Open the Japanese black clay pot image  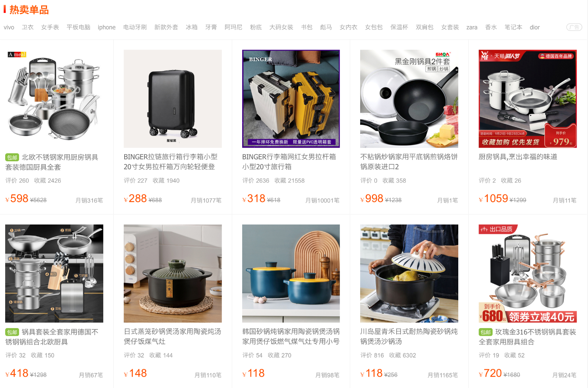tap(173, 273)
